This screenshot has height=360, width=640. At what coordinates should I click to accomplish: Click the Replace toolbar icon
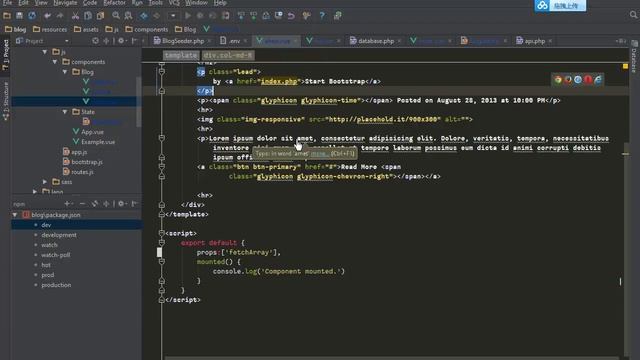[x=128, y=16]
